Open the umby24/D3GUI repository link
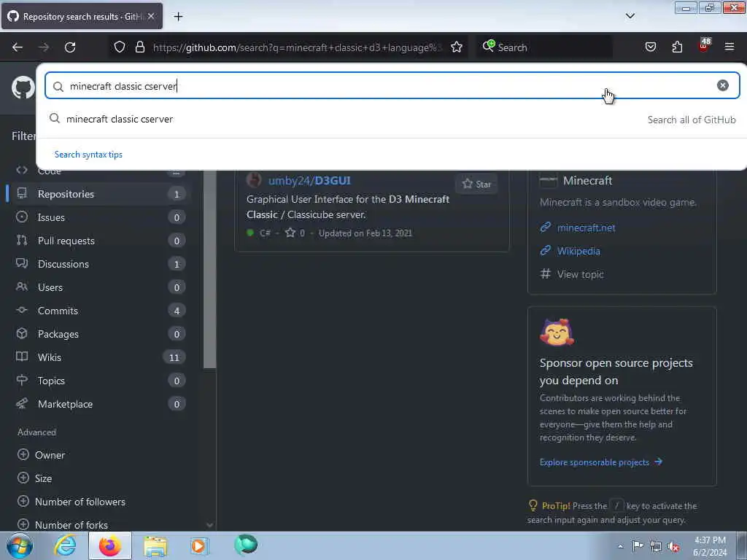Viewport: 747px width, 560px height. [x=309, y=181]
